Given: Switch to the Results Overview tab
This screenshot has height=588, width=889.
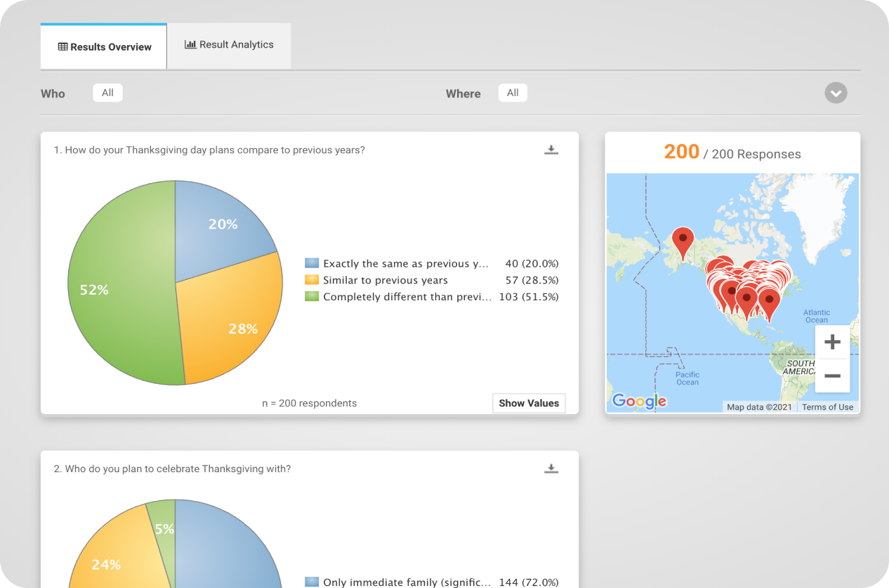Looking at the screenshot, I should (104, 47).
